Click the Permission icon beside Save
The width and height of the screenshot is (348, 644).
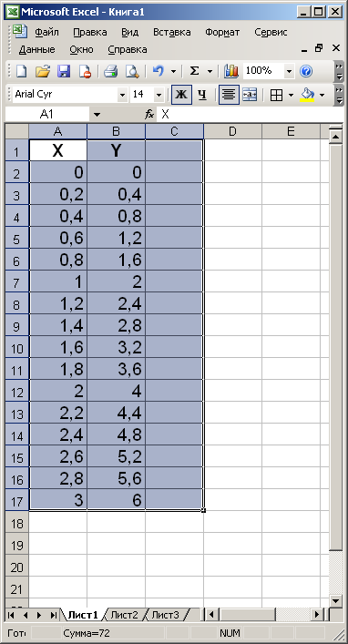[x=85, y=71]
